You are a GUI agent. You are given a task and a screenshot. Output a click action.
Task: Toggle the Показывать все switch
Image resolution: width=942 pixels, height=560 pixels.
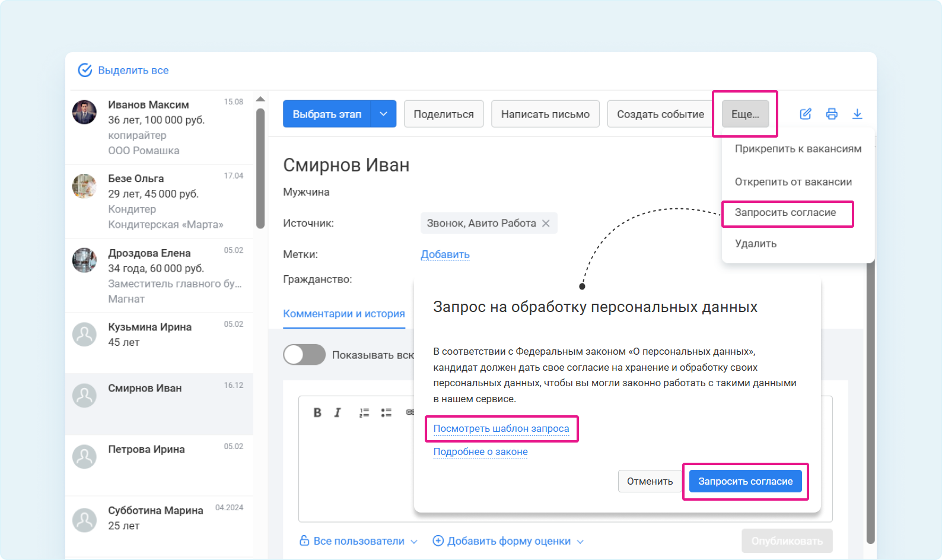click(304, 355)
